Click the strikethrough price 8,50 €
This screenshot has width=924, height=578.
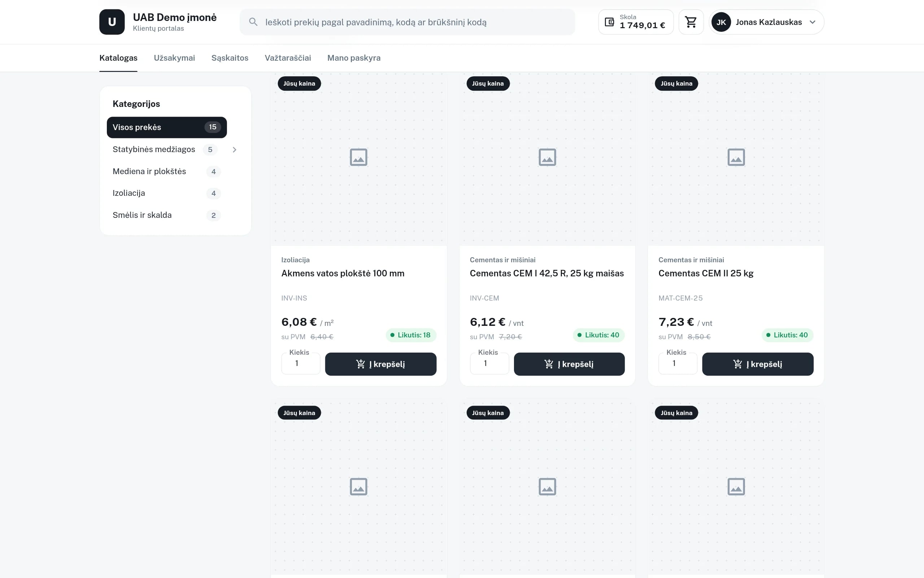(699, 337)
